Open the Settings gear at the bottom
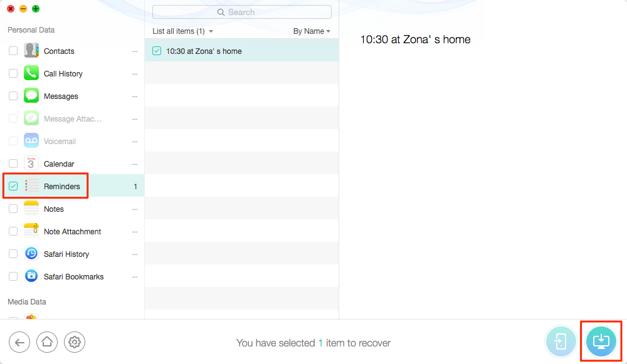This screenshot has height=364, width=627. click(x=75, y=342)
